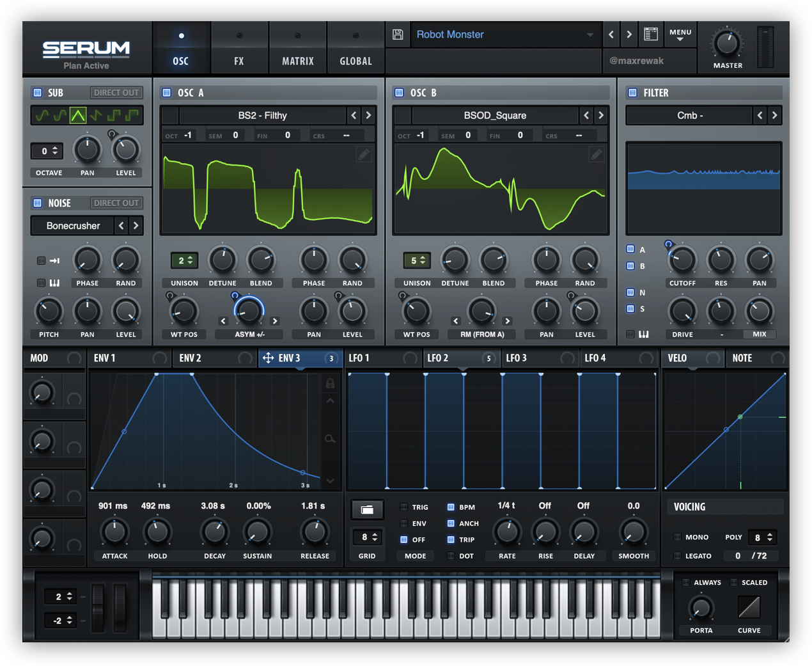Lock the ENV 3 envelope display
The height and width of the screenshot is (666, 812).
tap(330, 383)
